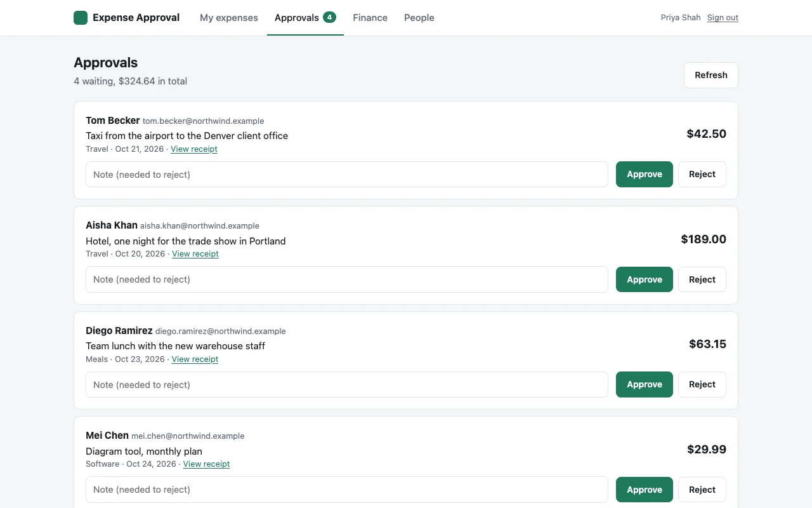Screen dimensions: 812x508
Task: View receipt for Tom Becker's taxi expense
Action: click(194, 149)
